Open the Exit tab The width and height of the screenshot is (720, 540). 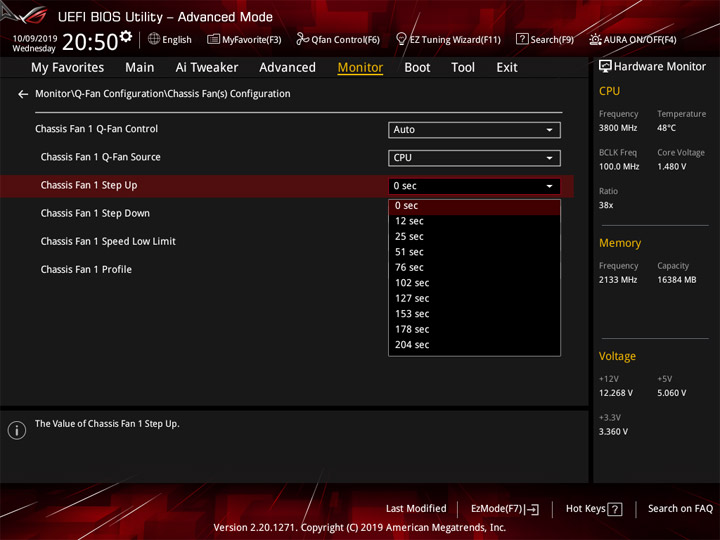click(x=506, y=68)
